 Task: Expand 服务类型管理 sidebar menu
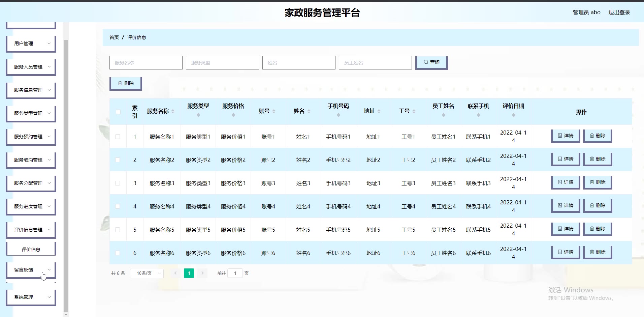(31, 114)
